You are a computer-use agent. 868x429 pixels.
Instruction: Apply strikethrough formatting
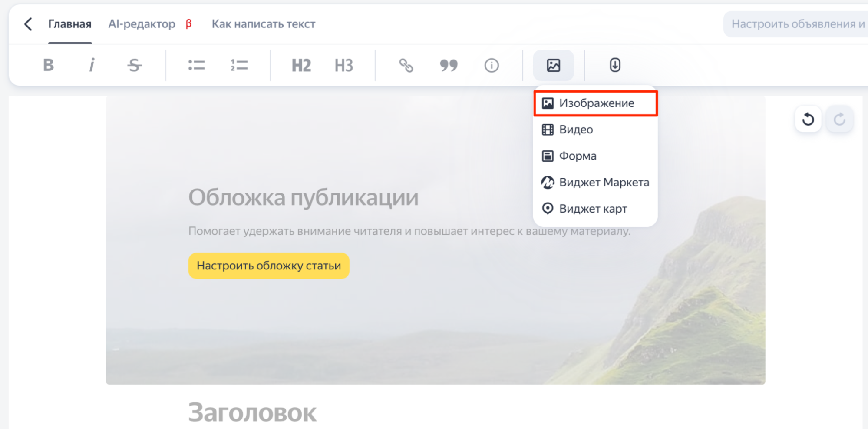click(x=135, y=65)
